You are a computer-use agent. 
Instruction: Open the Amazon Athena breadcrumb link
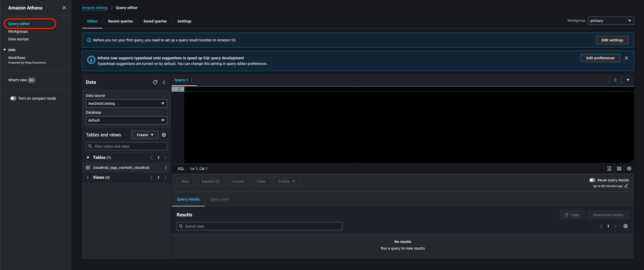tap(95, 8)
